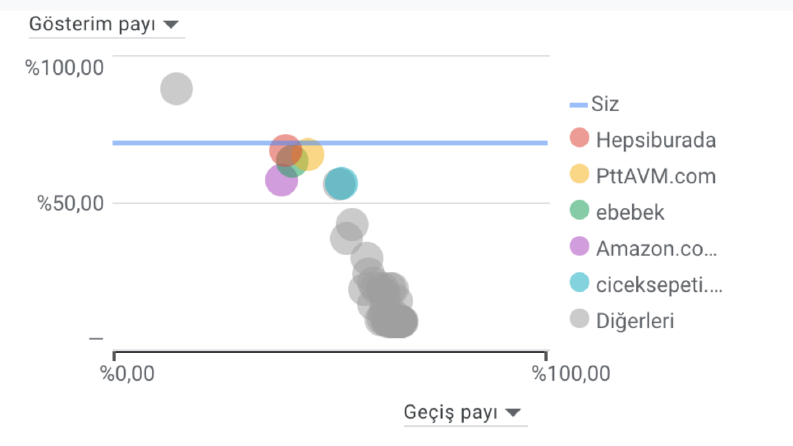Click the %100,00 y-axis label
Viewport: 793px width, 446px height.
pos(64,68)
